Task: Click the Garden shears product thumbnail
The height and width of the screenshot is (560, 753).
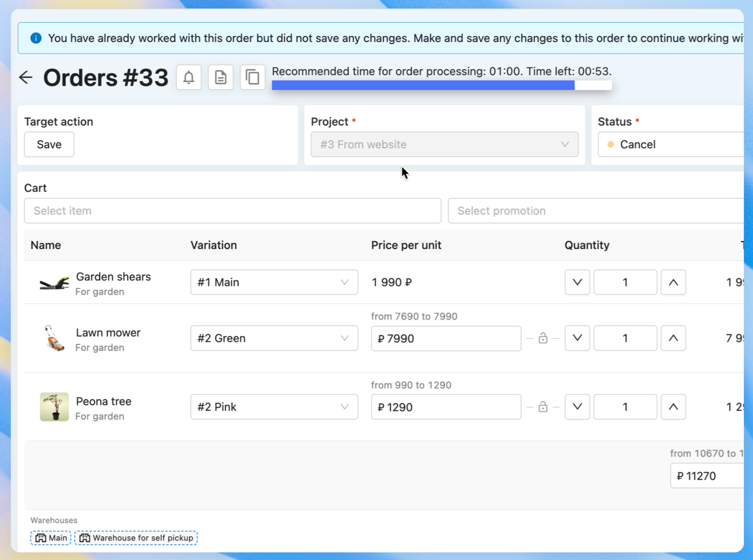Action: click(54, 283)
